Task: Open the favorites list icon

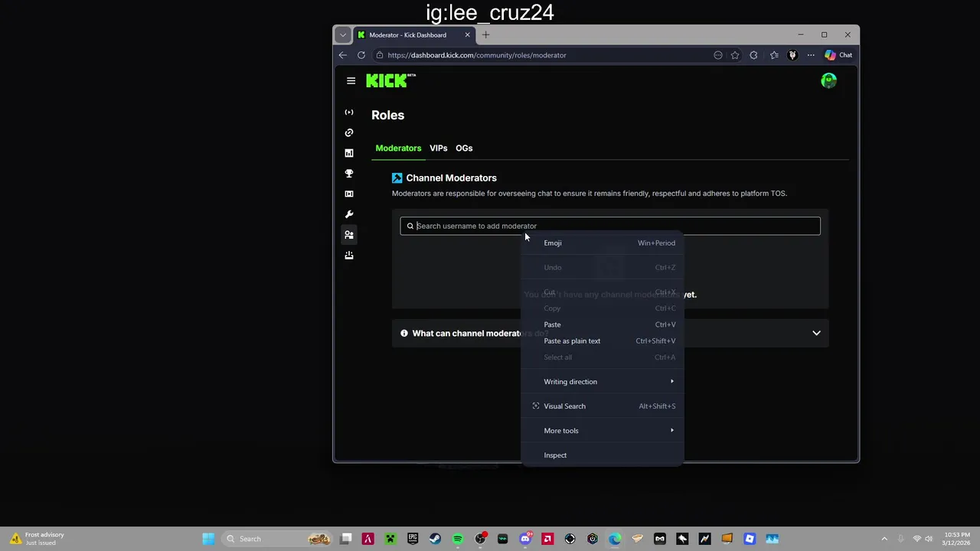Action: (x=774, y=55)
